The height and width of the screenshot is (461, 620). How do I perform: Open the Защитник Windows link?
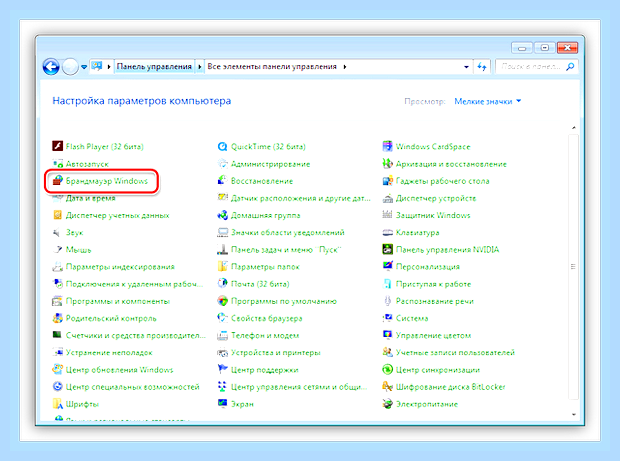pos(433,215)
